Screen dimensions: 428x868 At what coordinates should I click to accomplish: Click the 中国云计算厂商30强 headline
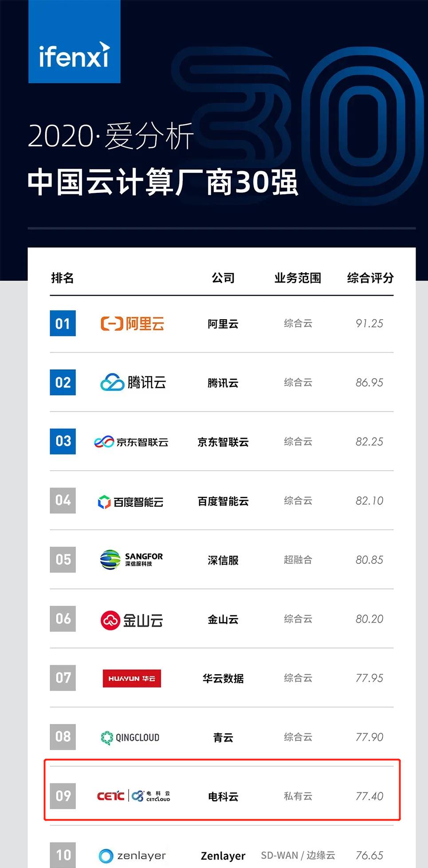point(163,182)
